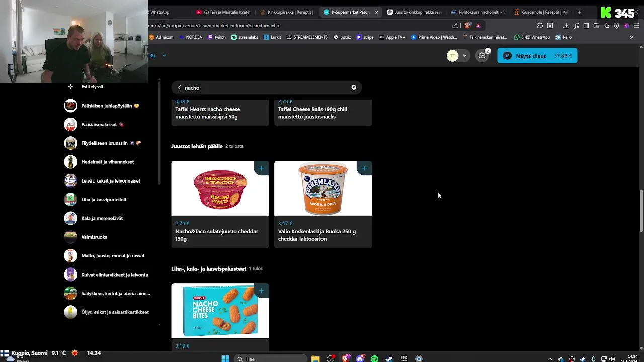Screen dimensions: 644x362
Task: Switch to Guacamole Reseptit tab
Action: click(541, 12)
